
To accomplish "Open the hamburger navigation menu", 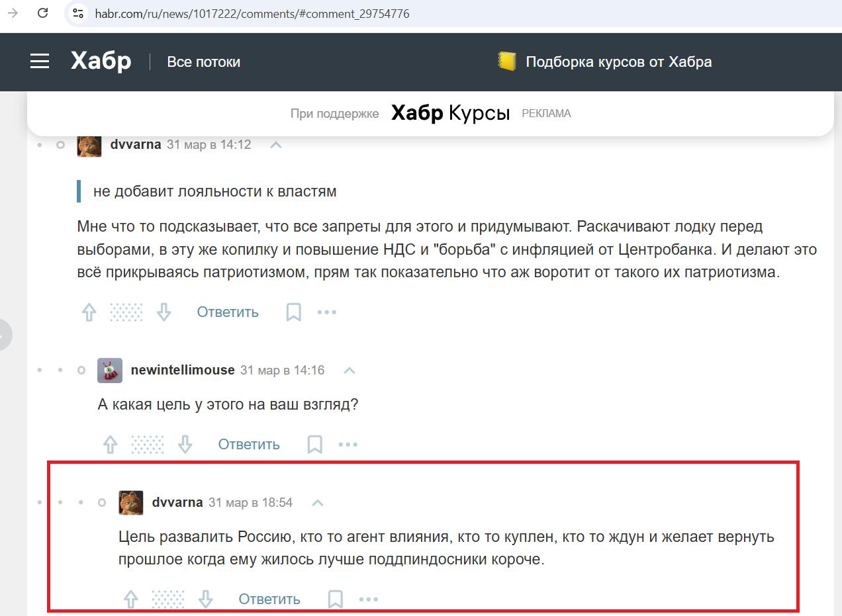I will 40,62.
